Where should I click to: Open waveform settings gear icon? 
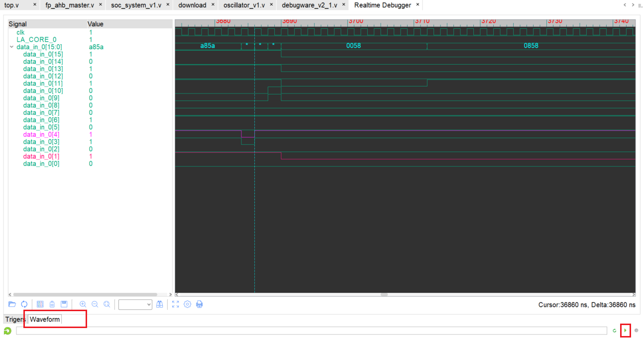coord(187,304)
